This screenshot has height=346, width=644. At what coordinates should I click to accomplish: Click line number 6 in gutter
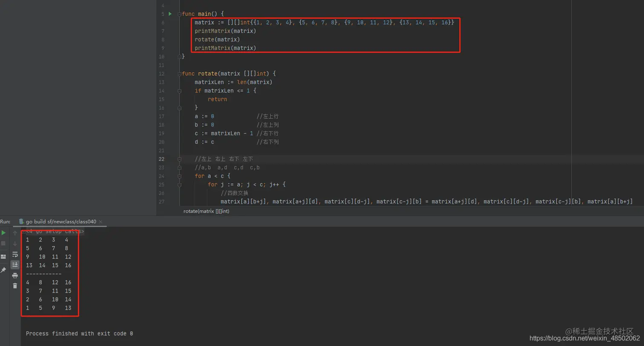(x=163, y=23)
